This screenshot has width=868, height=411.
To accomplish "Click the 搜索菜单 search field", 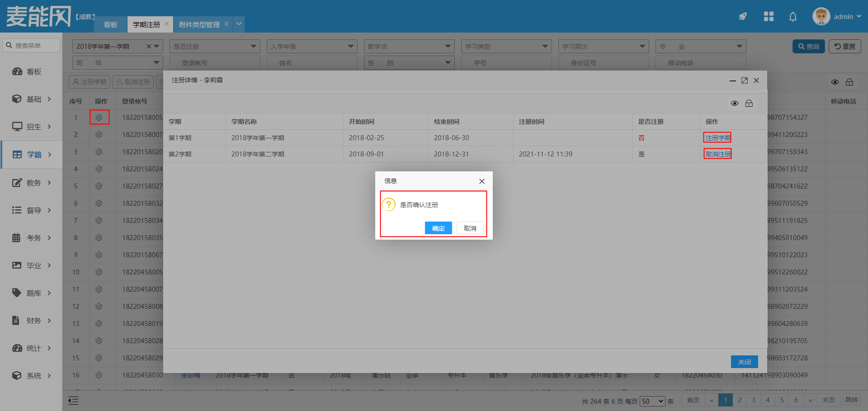I will tap(32, 46).
